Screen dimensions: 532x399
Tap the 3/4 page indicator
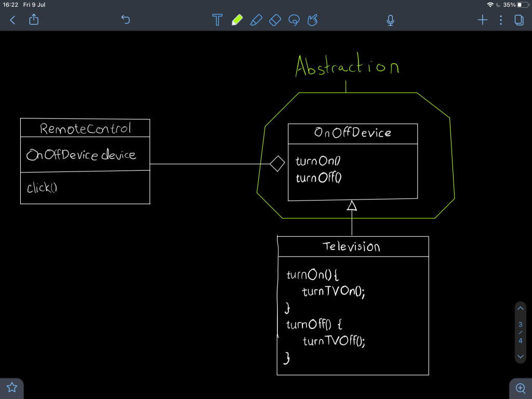521,332
